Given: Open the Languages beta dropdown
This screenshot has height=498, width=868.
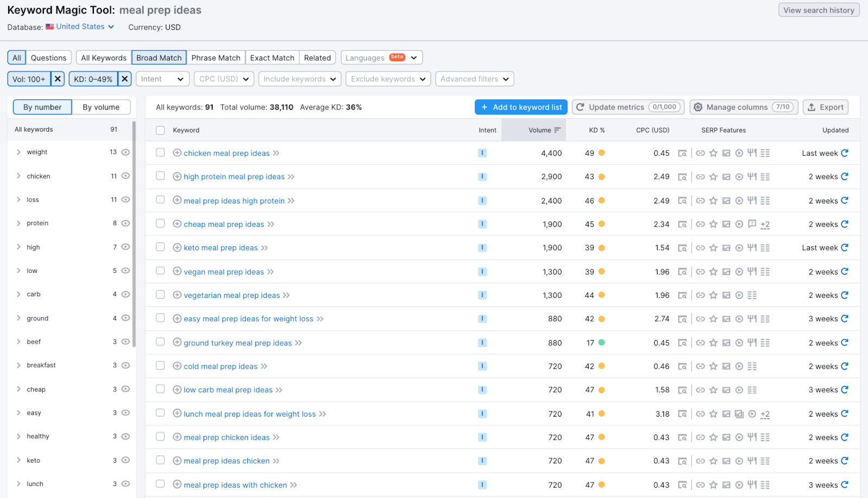Looking at the screenshot, I should pos(381,57).
